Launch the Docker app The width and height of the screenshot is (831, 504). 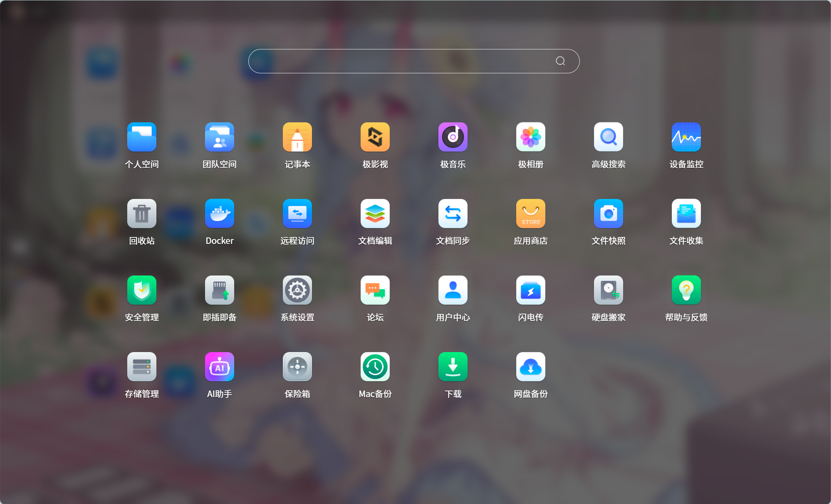click(219, 214)
